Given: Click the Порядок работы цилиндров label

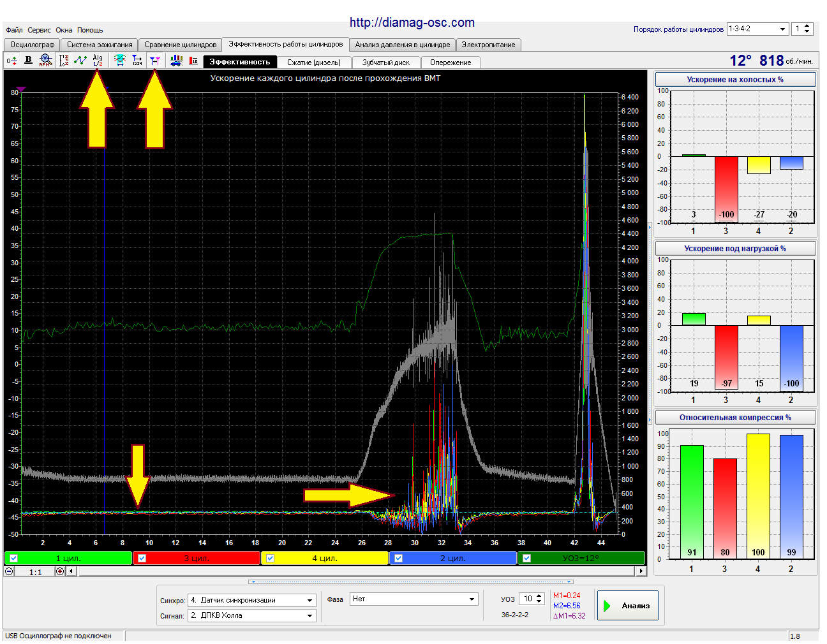Looking at the screenshot, I should pyautogui.click(x=678, y=29).
